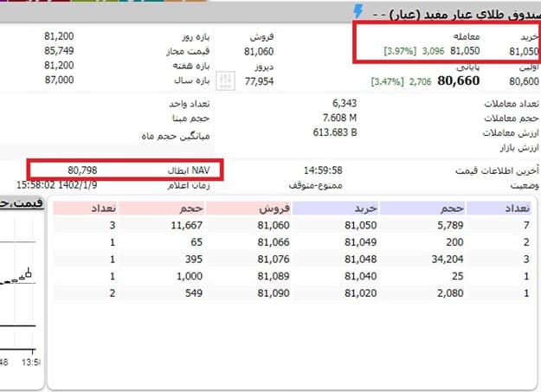
Task: Click the قیمت مجاز label
Action: pyautogui.click(x=188, y=51)
